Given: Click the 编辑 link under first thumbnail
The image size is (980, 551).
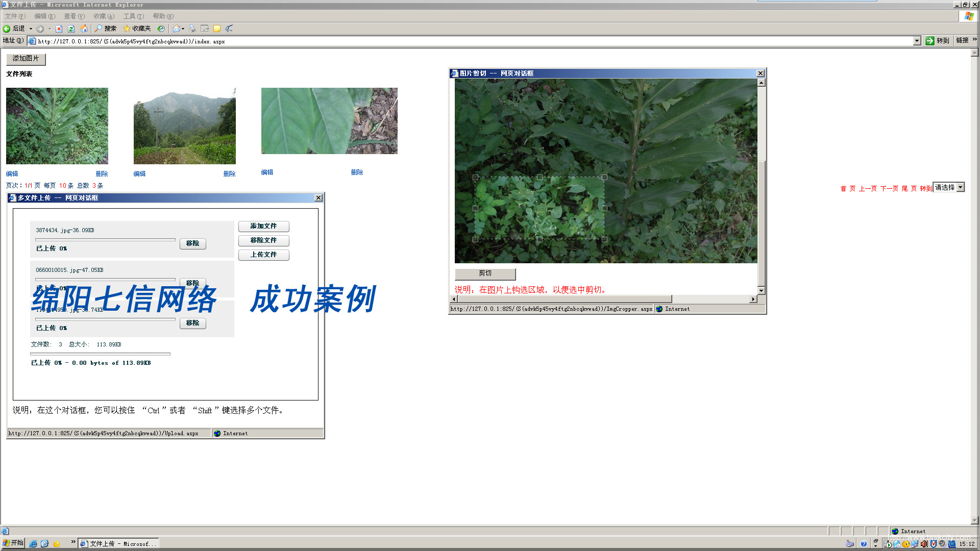Looking at the screenshot, I should [x=12, y=174].
